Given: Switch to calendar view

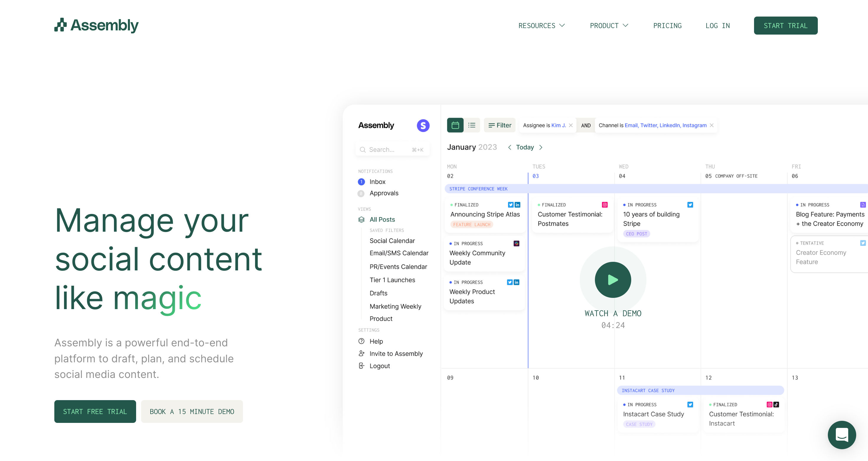Looking at the screenshot, I should point(455,125).
